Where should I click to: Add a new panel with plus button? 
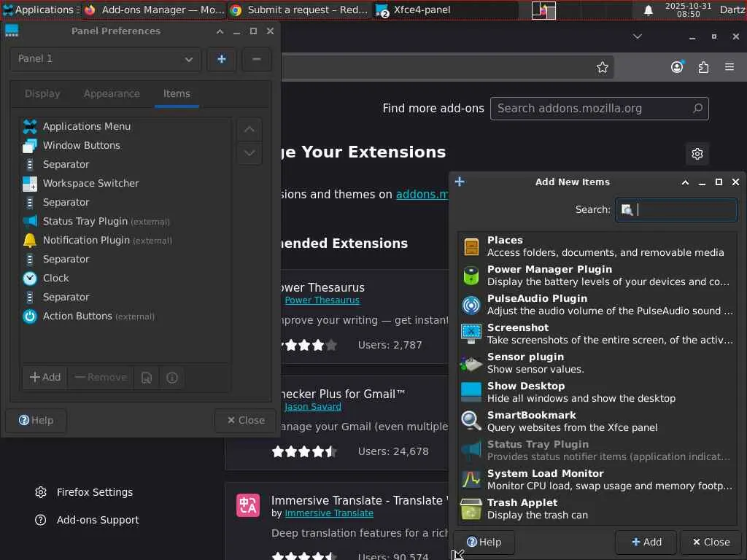click(x=222, y=59)
